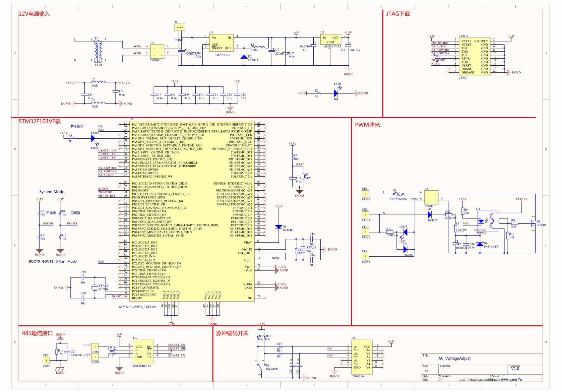Select the C21 0.01u/2kv capacitor
This screenshot has height=392, width=562.
[67, 352]
